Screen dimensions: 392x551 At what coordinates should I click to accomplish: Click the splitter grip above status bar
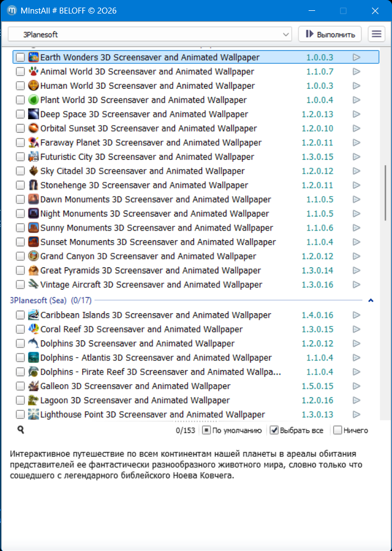pyautogui.click(x=196, y=421)
